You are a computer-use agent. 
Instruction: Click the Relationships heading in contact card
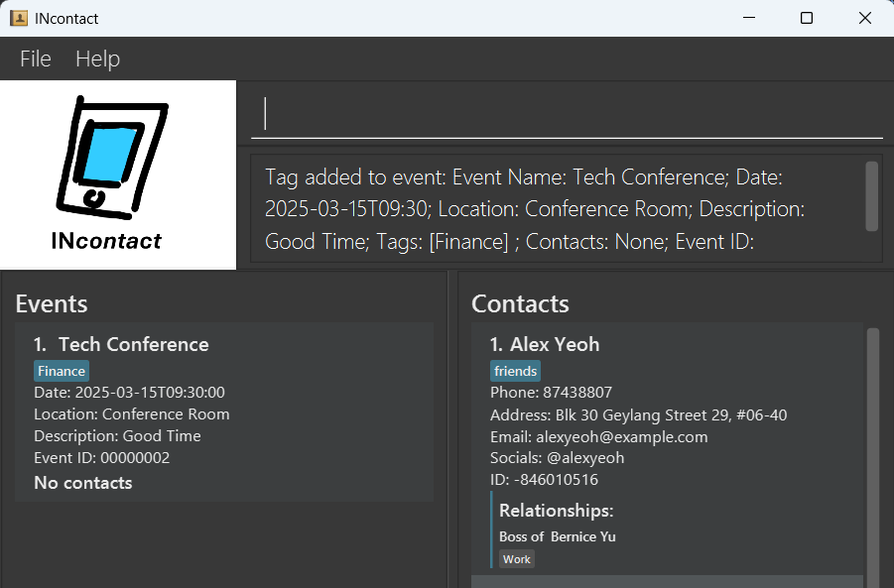(556, 511)
